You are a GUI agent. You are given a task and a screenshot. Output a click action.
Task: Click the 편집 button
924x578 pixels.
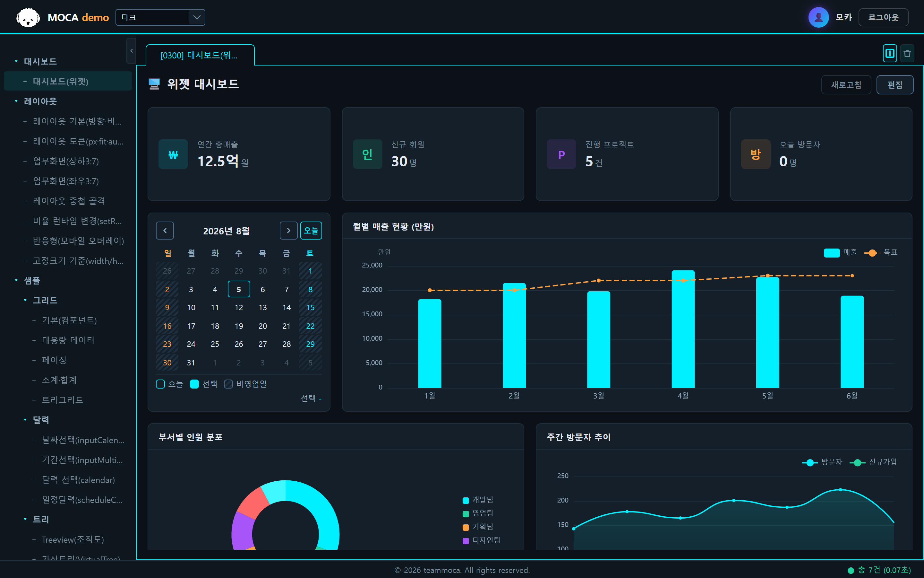pyautogui.click(x=894, y=84)
